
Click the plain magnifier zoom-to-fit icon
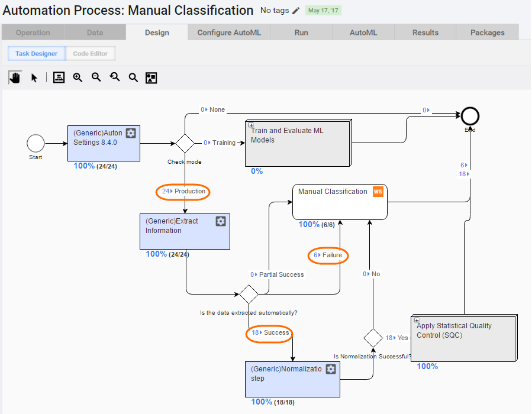point(133,77)
